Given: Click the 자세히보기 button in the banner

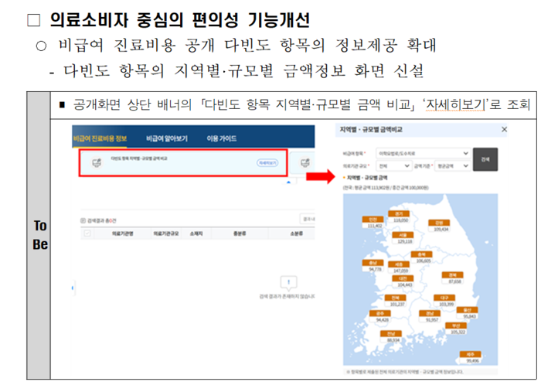Looking at the screenshot, I should pyautogui.click(x=267, y=163).
